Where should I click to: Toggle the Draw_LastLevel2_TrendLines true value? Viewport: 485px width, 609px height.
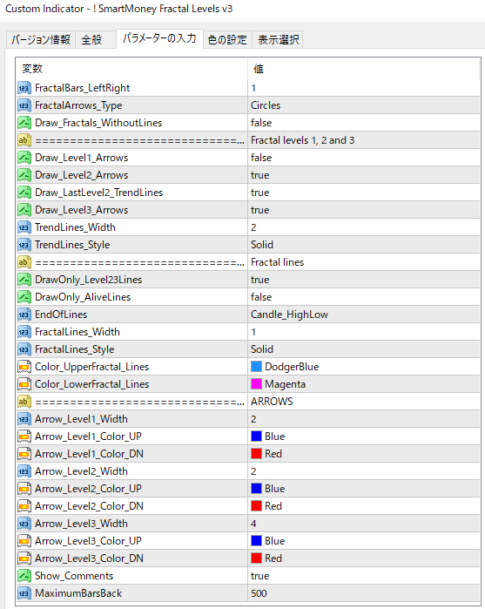click(x=364, y=193)
